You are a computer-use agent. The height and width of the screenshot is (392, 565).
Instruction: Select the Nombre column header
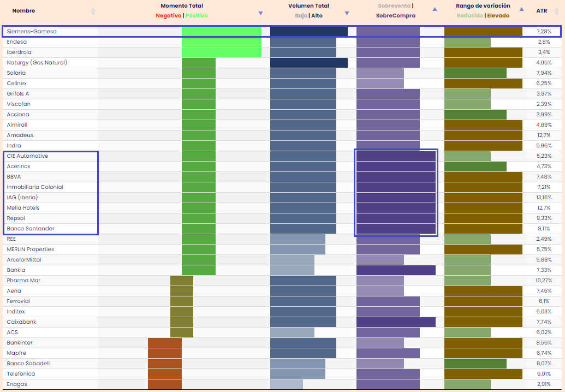tap(24, 10)
